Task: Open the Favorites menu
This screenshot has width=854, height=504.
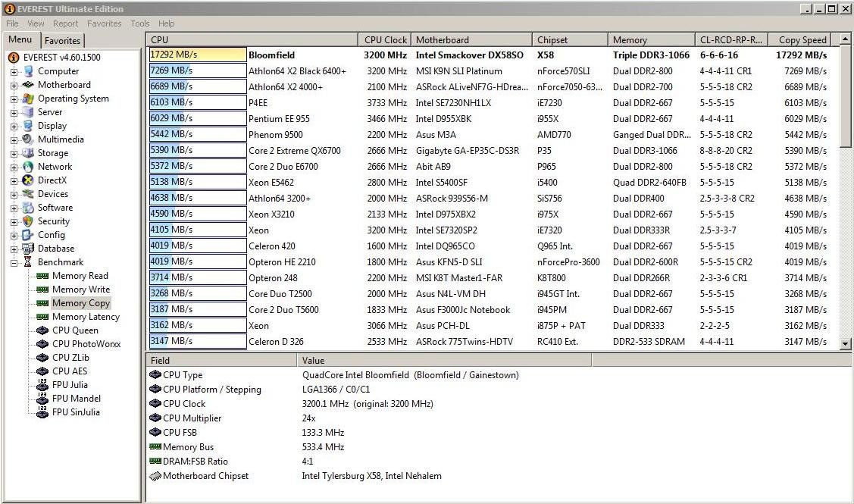Action: point(104,23)
